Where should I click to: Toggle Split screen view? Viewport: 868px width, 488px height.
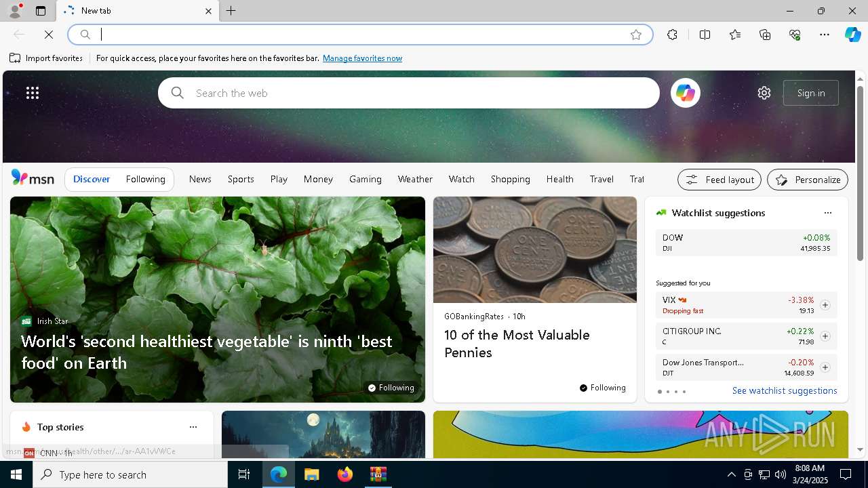click(705, 35)
